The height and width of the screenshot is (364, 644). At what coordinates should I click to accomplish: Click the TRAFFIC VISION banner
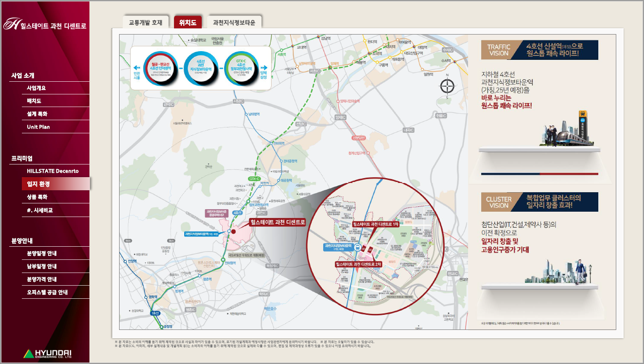point(540,50)
